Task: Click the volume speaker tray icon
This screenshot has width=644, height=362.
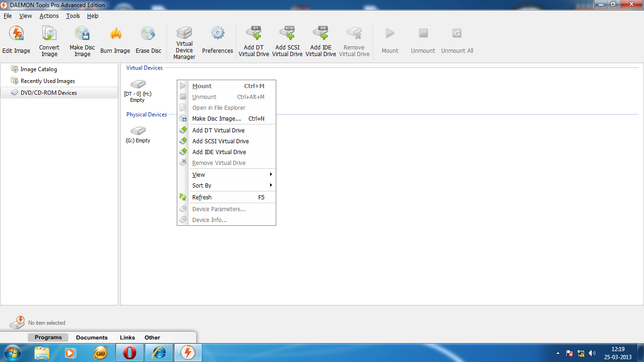Action: pyautogui.click(x=592, y=353)
